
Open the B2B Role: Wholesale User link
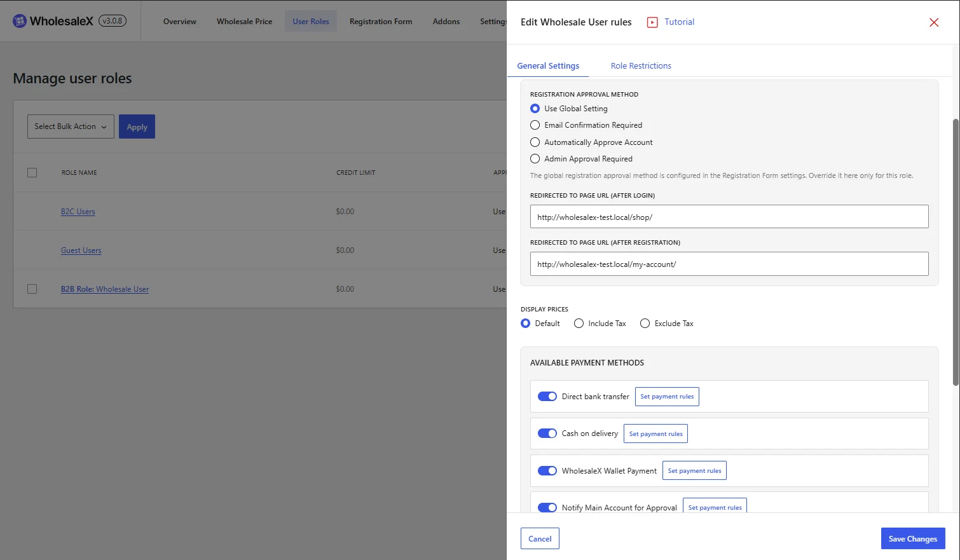tap(105, 289)
